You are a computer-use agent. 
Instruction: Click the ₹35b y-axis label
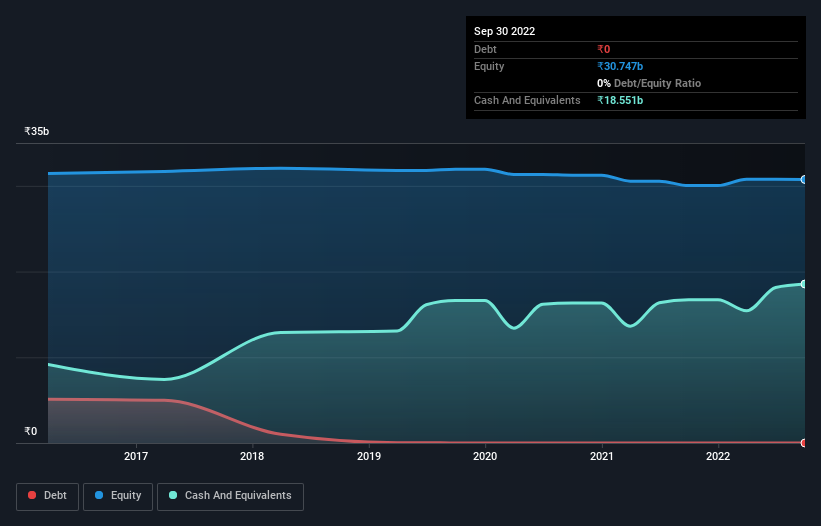[x=37, y=131]
